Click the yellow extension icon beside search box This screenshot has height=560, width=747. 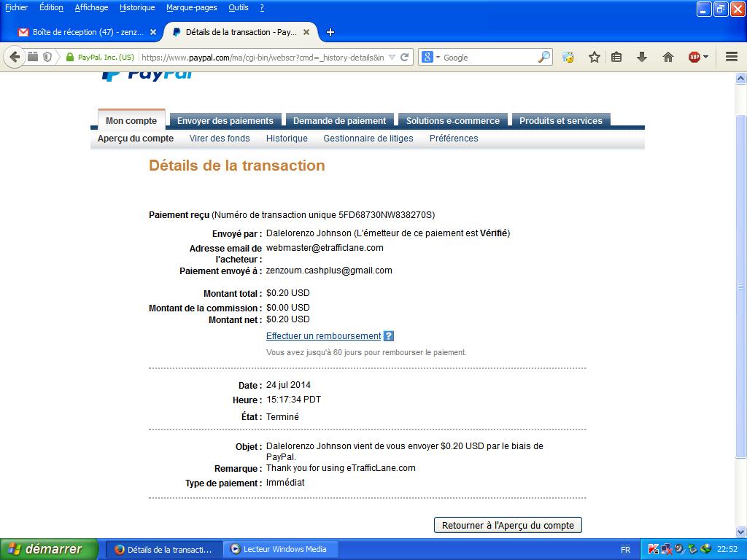click(x=568, y=57)
